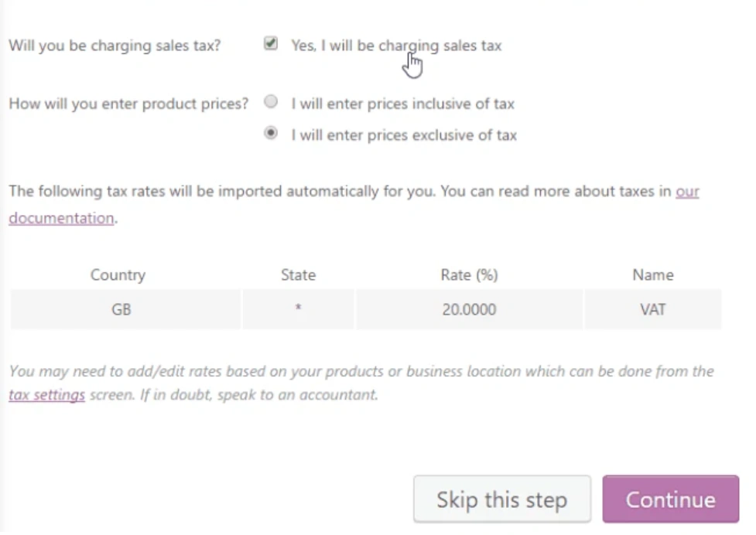756x535 pixels.
Task: Click the Continue button
Action: 670,499
